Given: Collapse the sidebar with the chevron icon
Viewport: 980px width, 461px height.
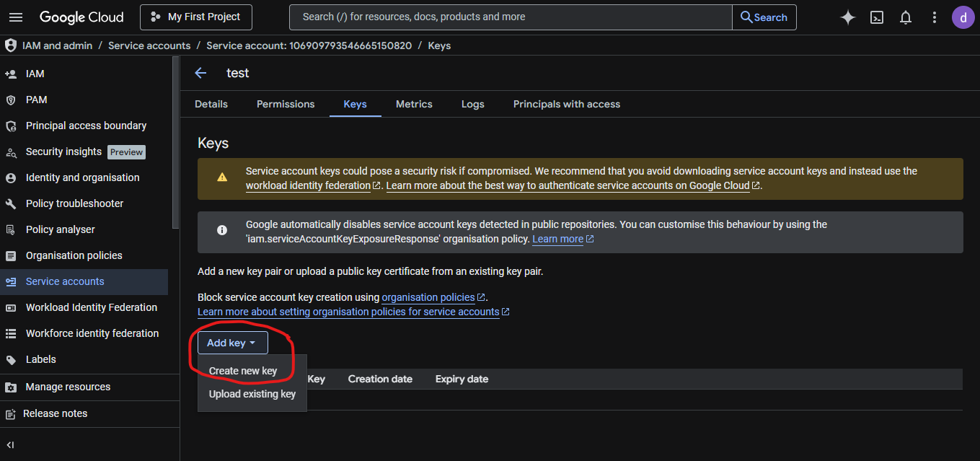Looking at the screenshot, I should 9,444.
